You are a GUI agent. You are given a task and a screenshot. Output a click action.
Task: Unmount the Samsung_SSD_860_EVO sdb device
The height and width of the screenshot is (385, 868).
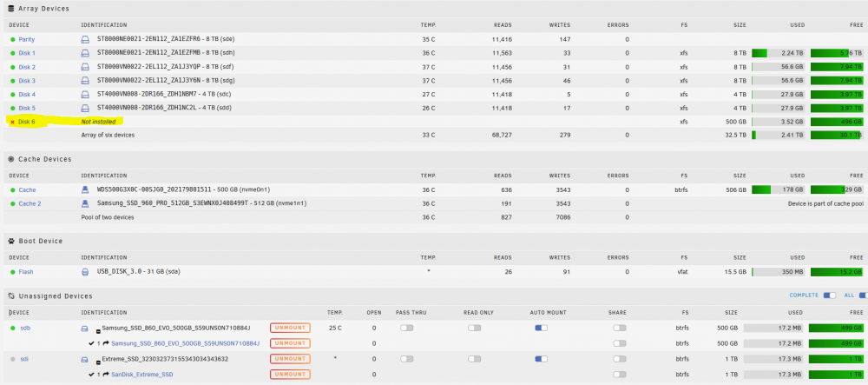[290, 328]
